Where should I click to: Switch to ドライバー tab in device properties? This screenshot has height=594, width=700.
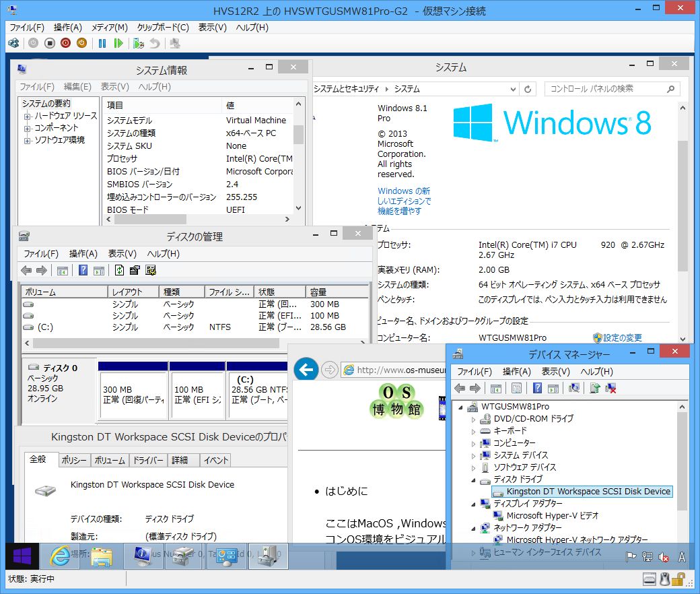click(x=148, y=460)
